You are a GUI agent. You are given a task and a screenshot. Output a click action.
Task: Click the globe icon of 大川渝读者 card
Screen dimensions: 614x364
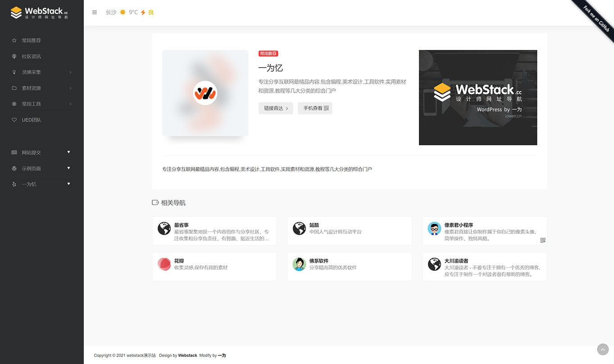[x=434, y=264]
